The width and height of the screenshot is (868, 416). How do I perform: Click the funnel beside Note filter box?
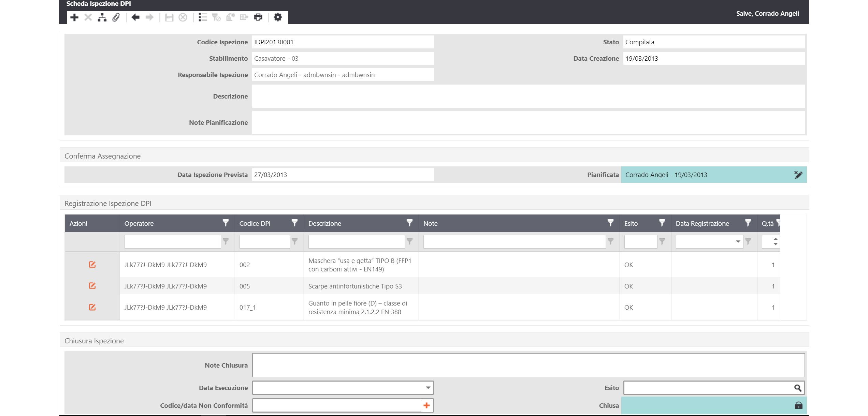610,241
